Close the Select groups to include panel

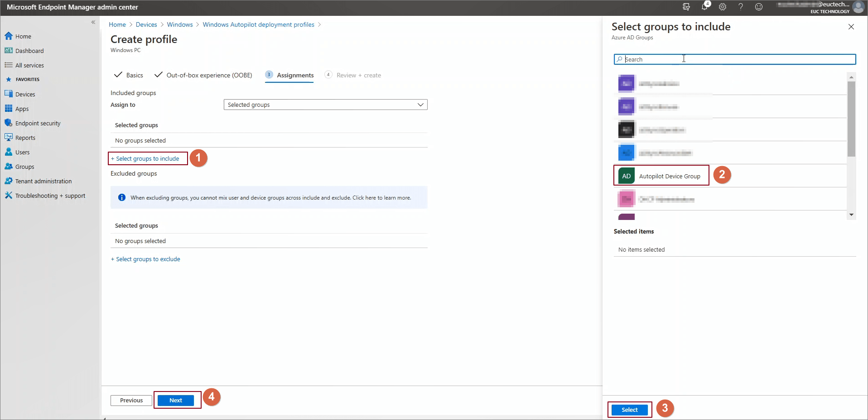[851, 27]
